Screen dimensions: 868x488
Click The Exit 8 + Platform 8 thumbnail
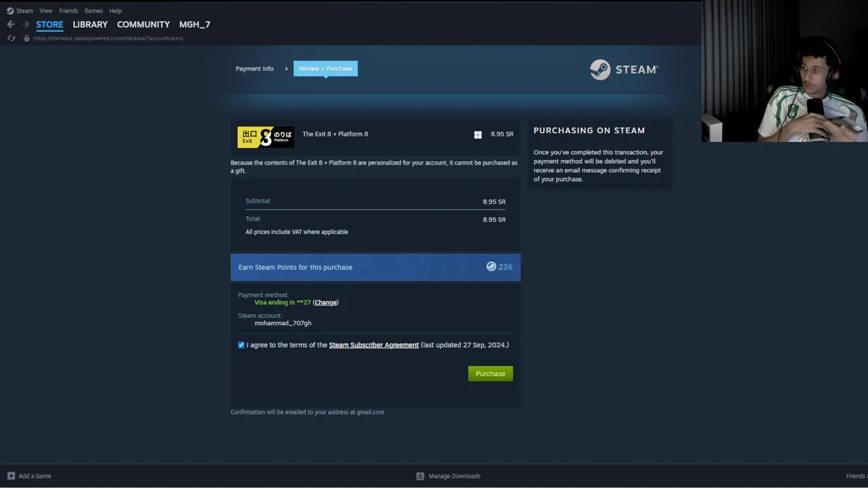coord(266,138)
